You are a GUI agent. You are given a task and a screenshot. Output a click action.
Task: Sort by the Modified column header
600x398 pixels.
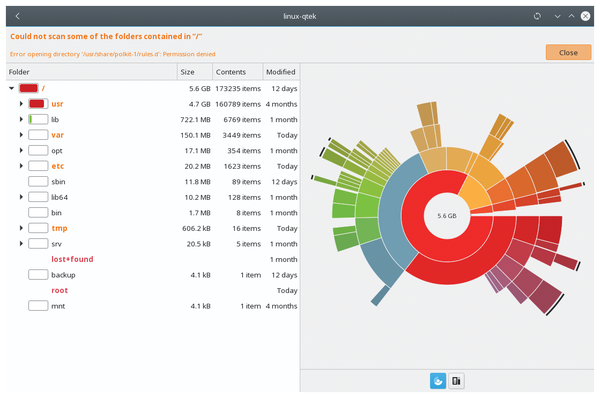[281, 72]
